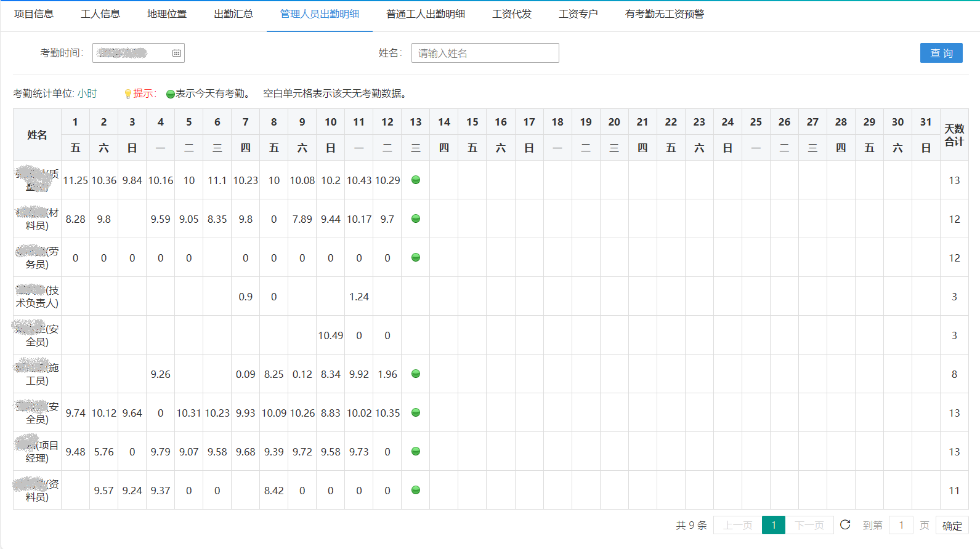The height and width of the screenshot is (549, 980).
Task: Click the lightbulb 提示 icon
Action: click(128, 94)
